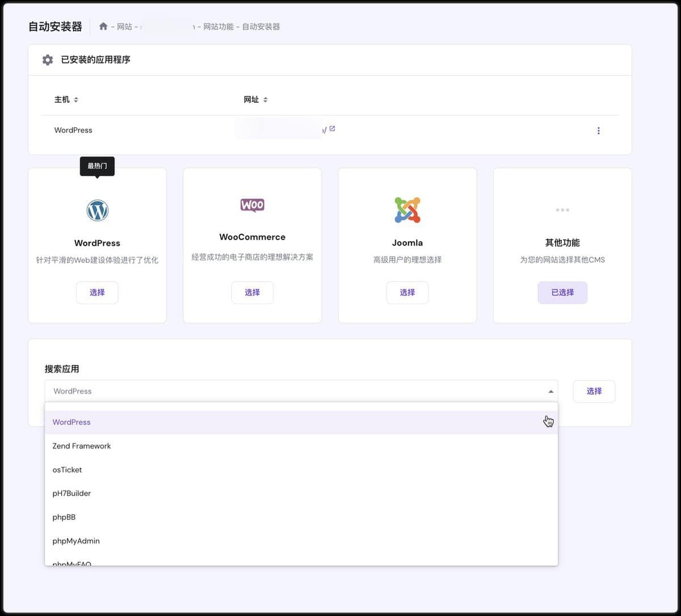
Task: Click the WooCommerce card title
Action: 252,237
